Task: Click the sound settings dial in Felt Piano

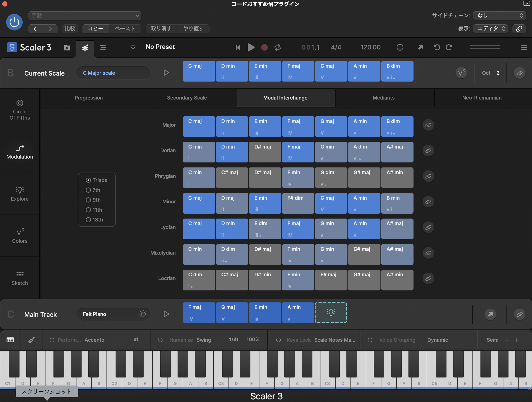Action: 143,314
